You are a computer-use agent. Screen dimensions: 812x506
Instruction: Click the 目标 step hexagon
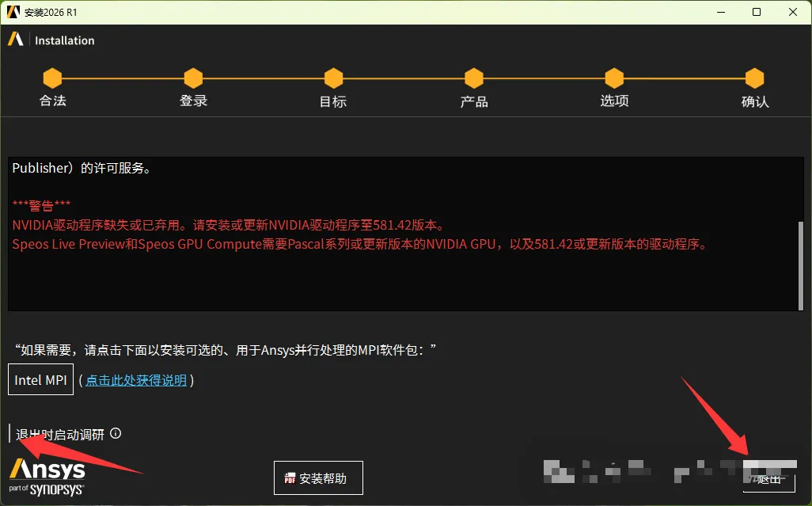(x=333, y=78)
